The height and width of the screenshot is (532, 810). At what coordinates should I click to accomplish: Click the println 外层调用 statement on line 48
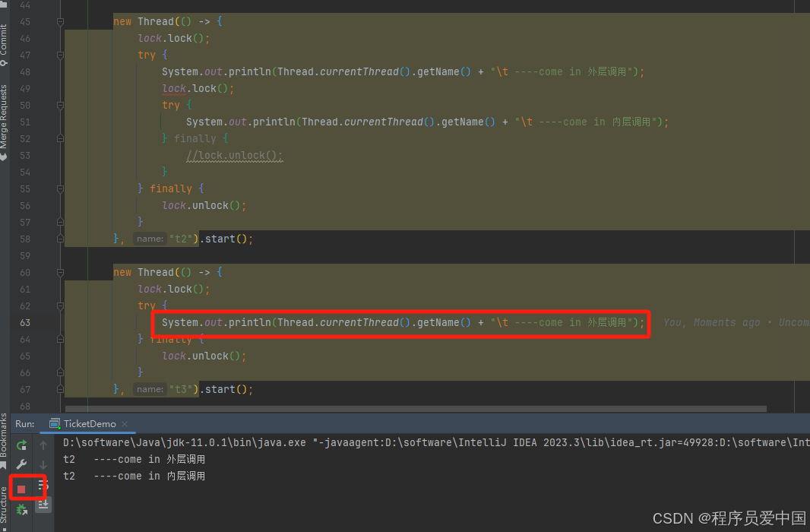click(x=403, y=71)
